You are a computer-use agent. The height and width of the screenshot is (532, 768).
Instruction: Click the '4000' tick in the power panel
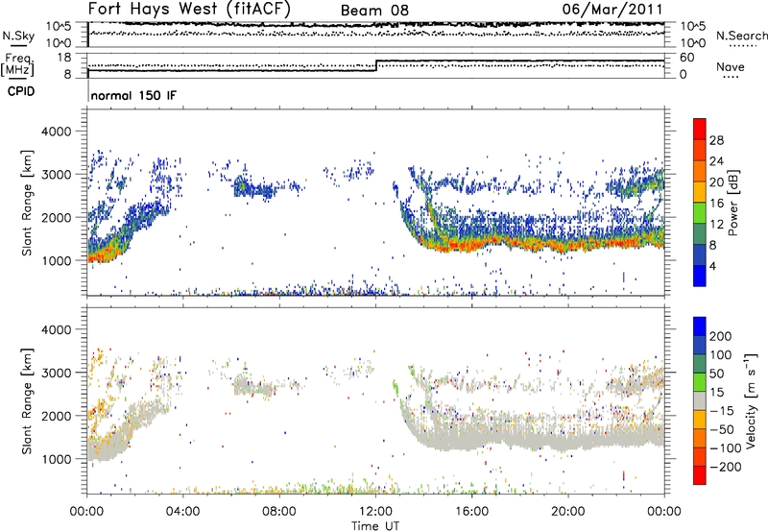(57, 132)
